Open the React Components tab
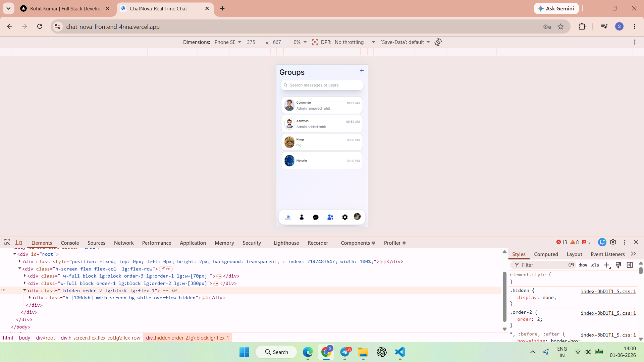 pyautogui.click(x=358, y=243)
